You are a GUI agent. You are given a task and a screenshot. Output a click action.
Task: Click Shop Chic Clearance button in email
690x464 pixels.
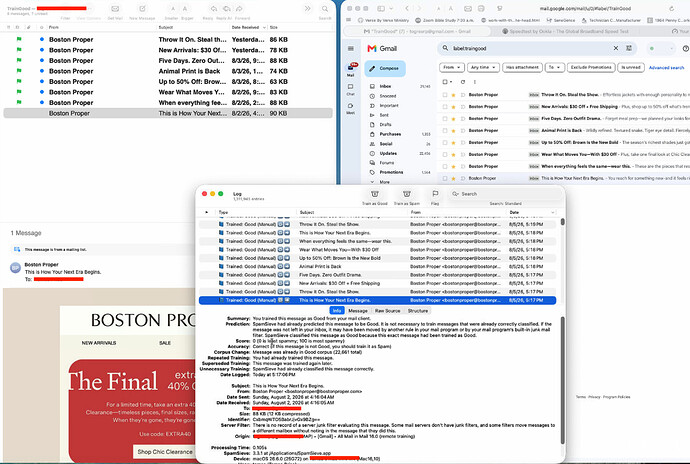coord(165,452)
